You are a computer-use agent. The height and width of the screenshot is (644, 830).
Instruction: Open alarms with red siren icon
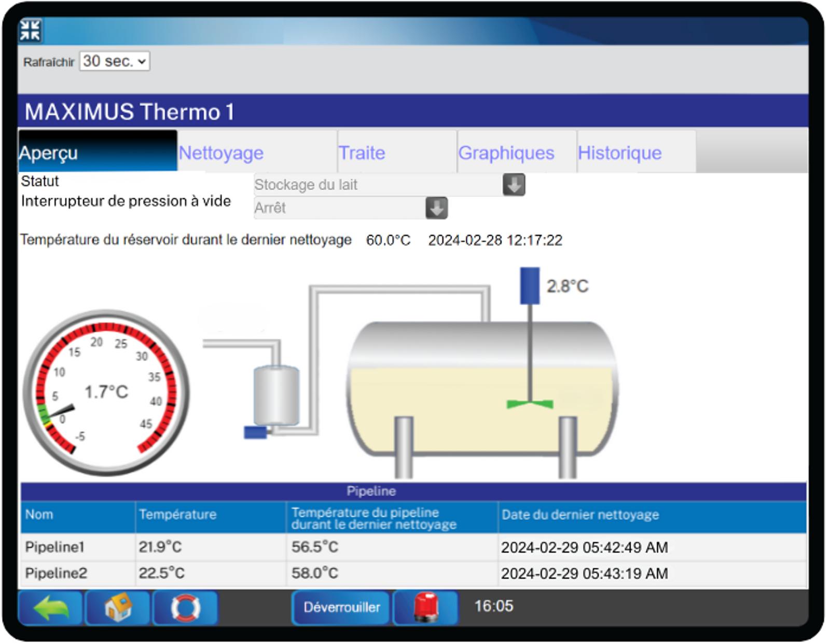pos(426,607)
